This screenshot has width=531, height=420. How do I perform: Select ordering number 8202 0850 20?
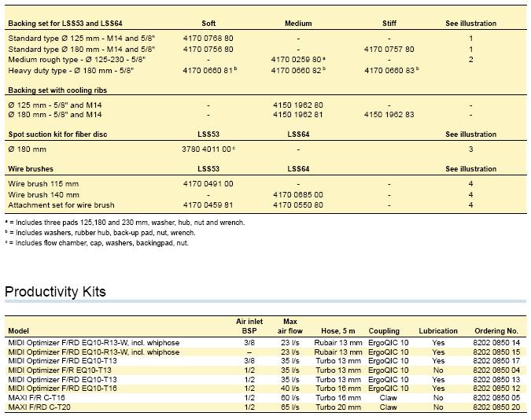[x=496, y=407]
